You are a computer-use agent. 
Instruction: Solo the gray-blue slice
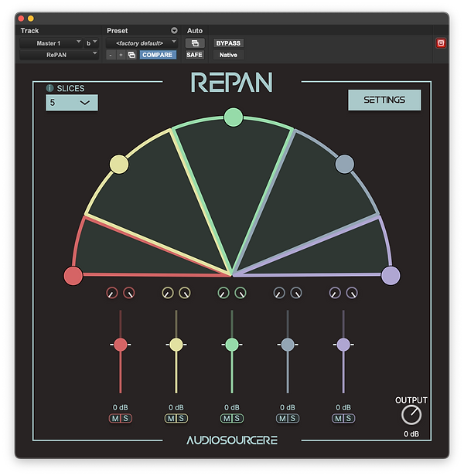point(293,418)
